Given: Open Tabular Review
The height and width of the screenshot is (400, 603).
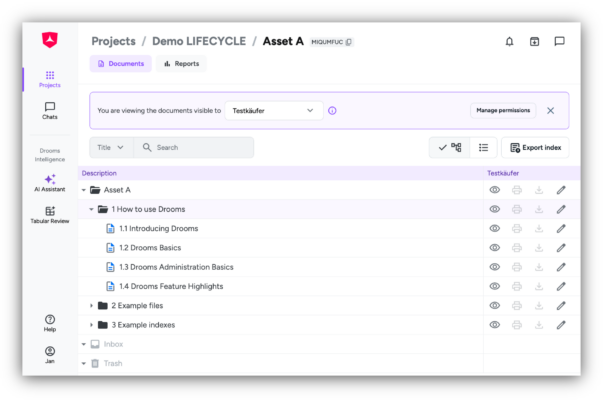Looking at the screenshot, I should [x=50, y=215].
